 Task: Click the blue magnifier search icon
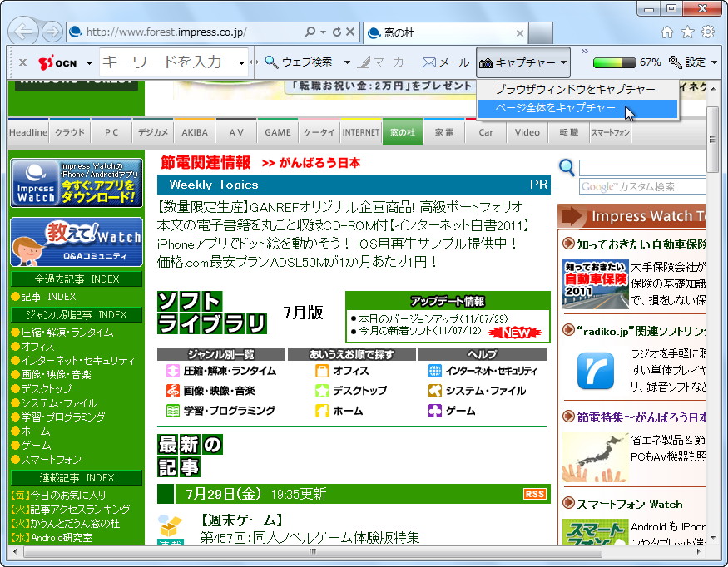[x=567, y=167]
